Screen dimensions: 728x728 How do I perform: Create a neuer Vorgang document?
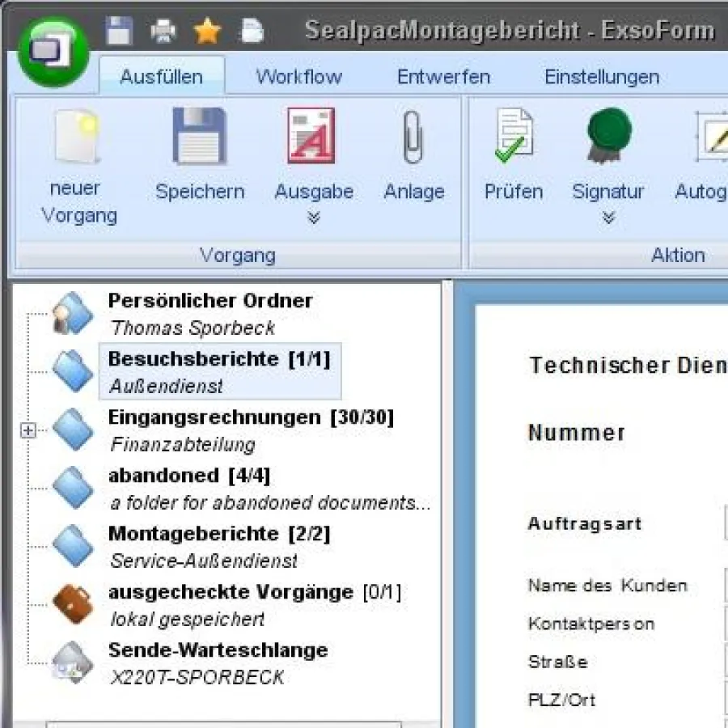[75, 162]
